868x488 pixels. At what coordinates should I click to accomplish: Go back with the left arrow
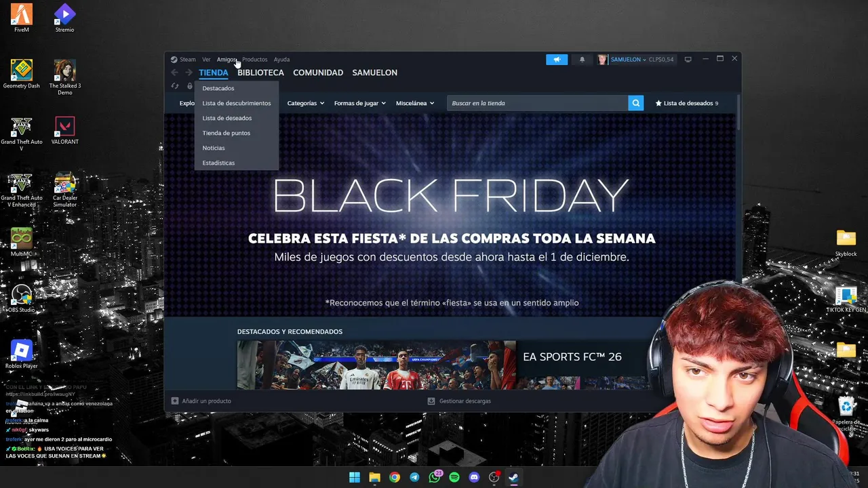point(175,73)
